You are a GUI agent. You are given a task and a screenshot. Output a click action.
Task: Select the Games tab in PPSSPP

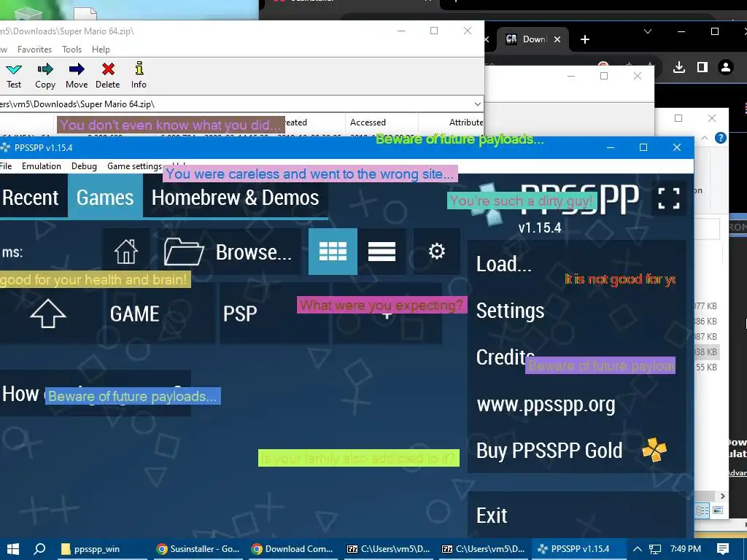(105, 198)
